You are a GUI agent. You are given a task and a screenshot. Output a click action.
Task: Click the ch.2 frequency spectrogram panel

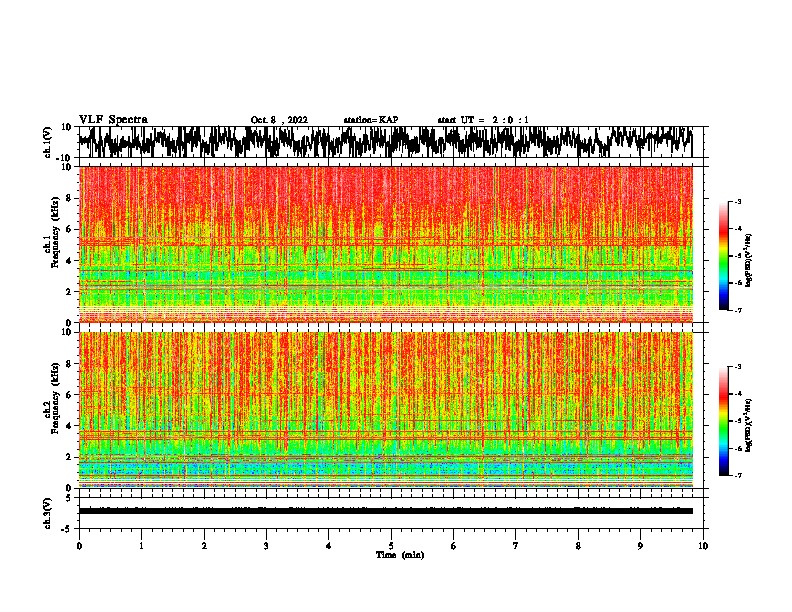pyautogui.click(x=385, y=410)
